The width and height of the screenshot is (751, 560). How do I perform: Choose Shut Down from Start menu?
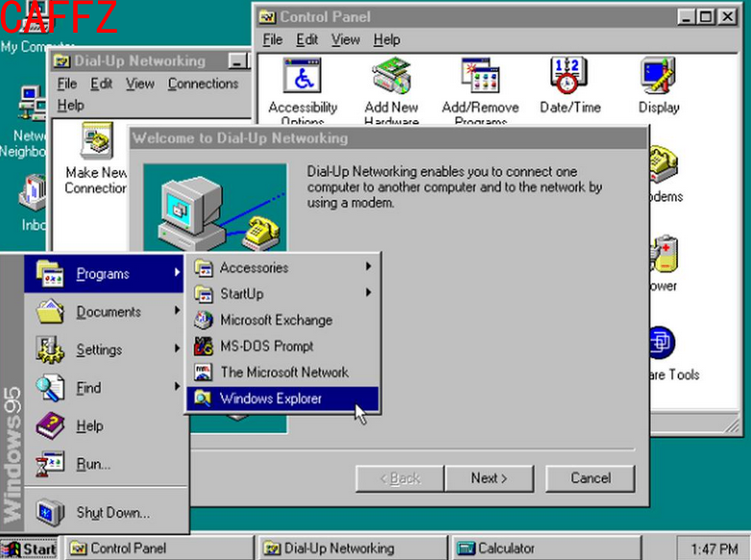click(111, 513)
